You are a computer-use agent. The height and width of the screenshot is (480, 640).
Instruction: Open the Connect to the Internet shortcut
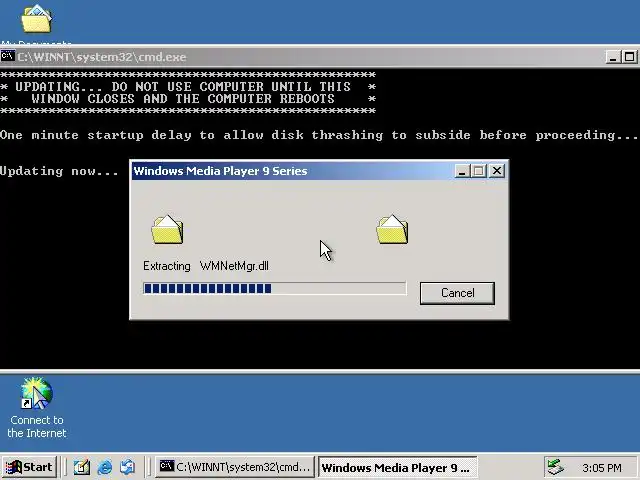pyautogui.click(x=36, y=408)
